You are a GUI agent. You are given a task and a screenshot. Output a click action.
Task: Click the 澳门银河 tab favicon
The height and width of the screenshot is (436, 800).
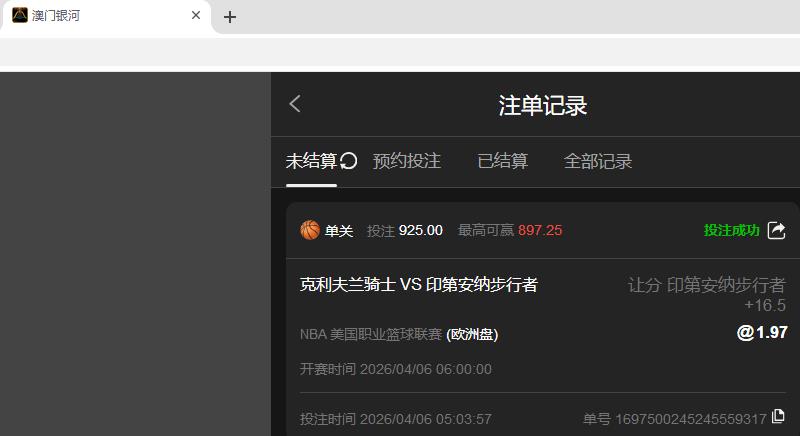point(20,15)
